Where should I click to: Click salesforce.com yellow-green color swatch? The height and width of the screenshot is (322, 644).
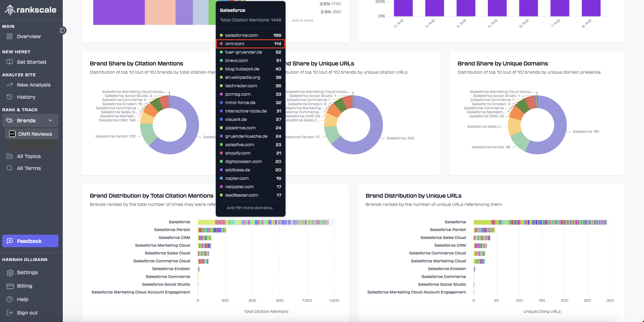(221, 35)
